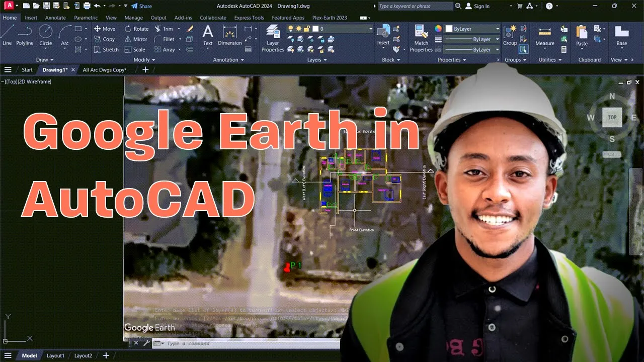The width and height of the screenshot is (644, 362).
Task: Click the Stretch command
Action: [106, 50]
